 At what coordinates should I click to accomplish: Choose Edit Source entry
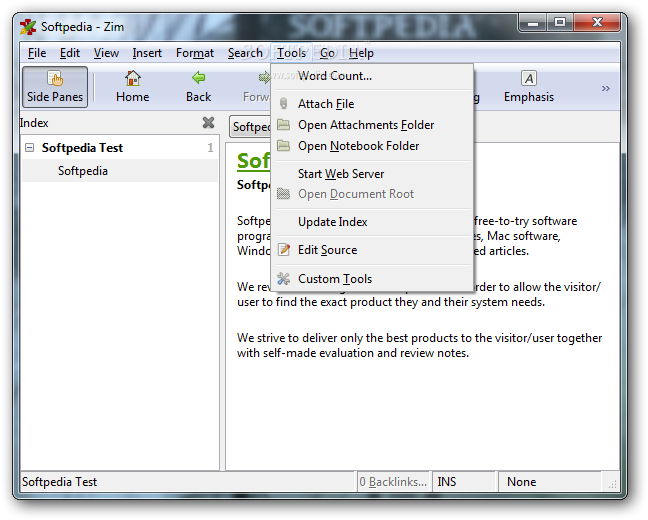[372, 250]
